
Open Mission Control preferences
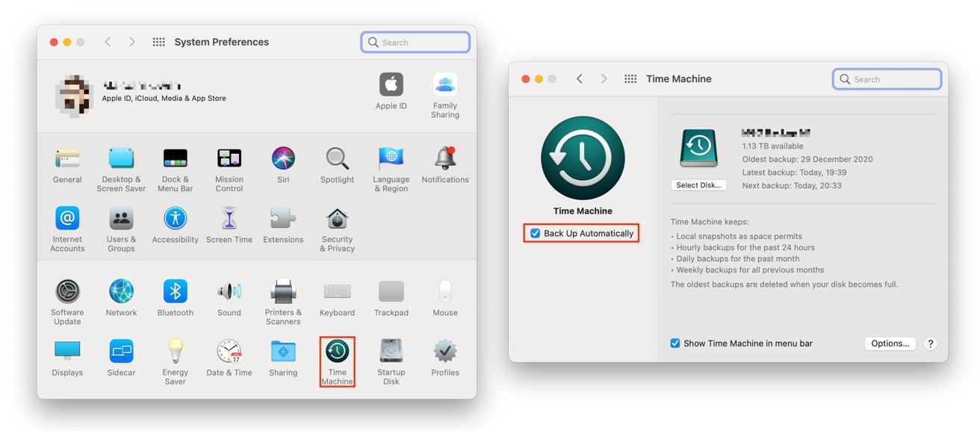[x=229, y=158]
